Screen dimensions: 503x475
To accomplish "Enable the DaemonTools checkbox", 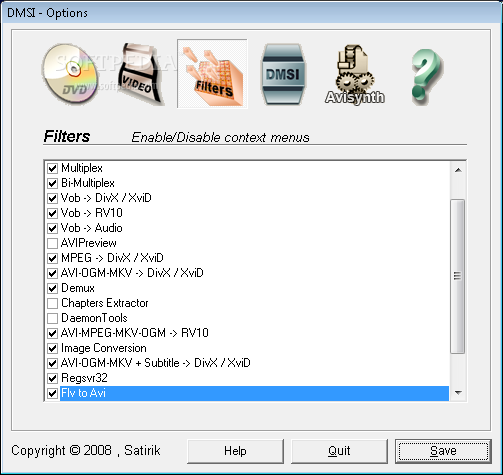I will pyautogui.click(x=52, y=318).
